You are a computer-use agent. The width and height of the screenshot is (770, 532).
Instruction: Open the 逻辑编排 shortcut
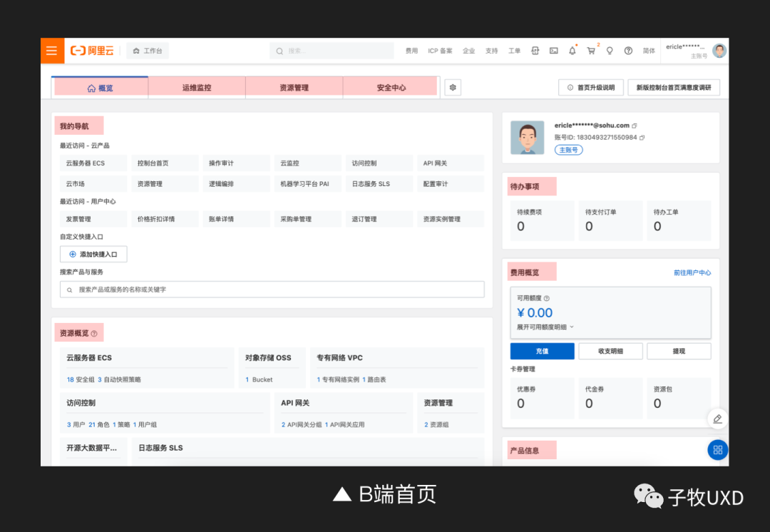click(x=236, y=184)
